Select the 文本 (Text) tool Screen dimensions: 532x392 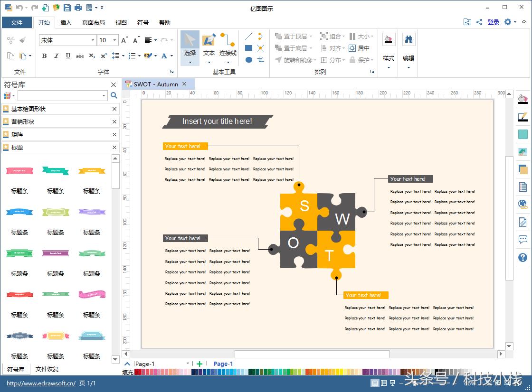(x=209, y=46)
